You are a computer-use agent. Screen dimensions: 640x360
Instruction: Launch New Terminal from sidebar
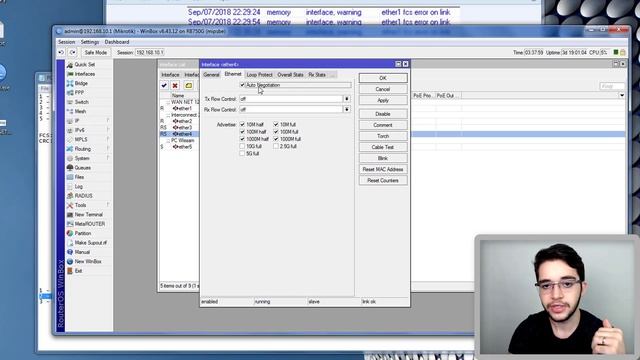coord(88,215)
